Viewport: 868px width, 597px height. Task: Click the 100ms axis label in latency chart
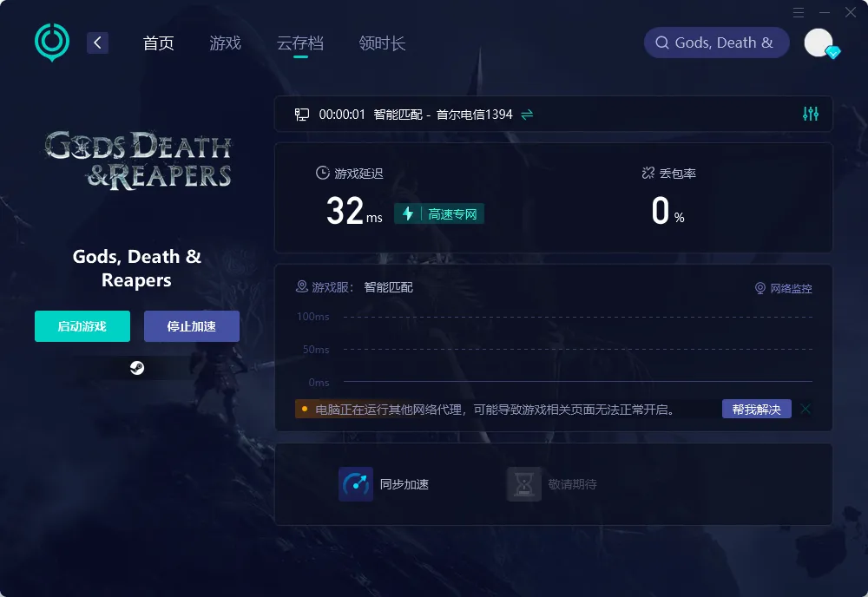click(x=312, y=317)
